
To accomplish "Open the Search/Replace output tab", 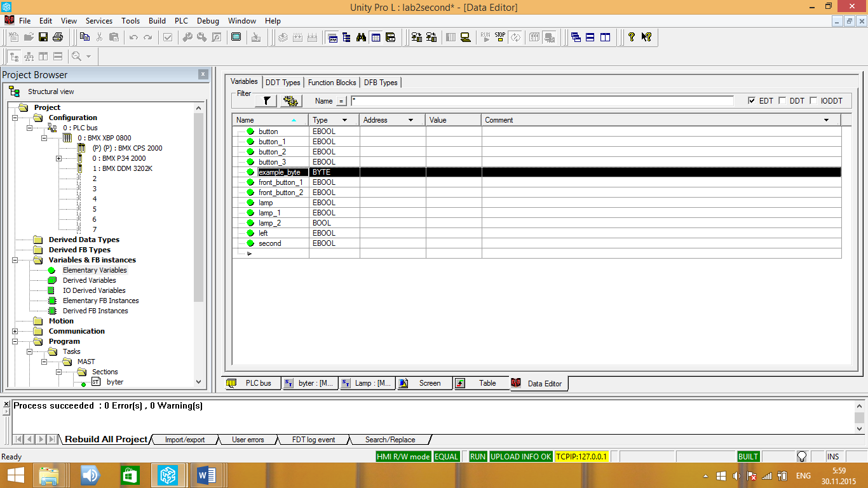I will point(390,440).
